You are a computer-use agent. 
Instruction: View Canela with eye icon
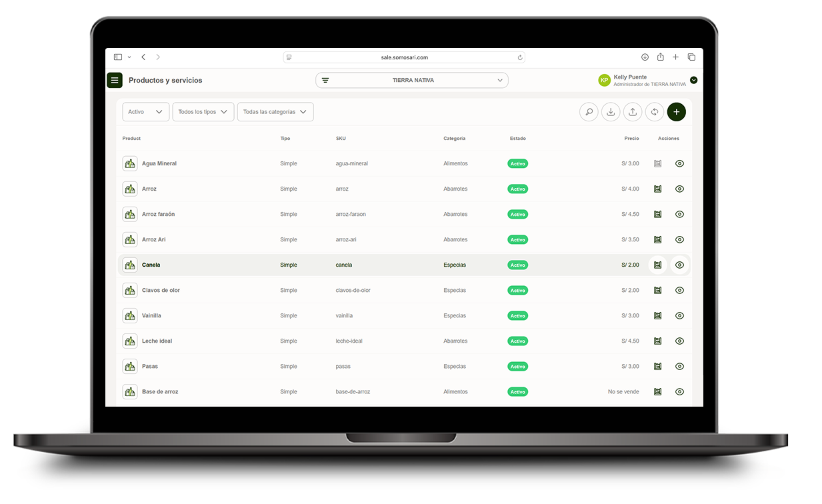point(679,265)
